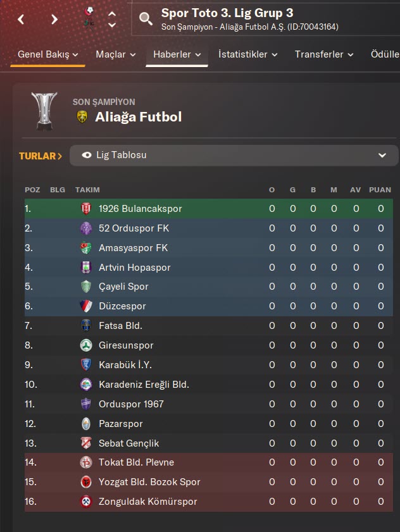Open the İstatistikler tab

pos(248,54)
